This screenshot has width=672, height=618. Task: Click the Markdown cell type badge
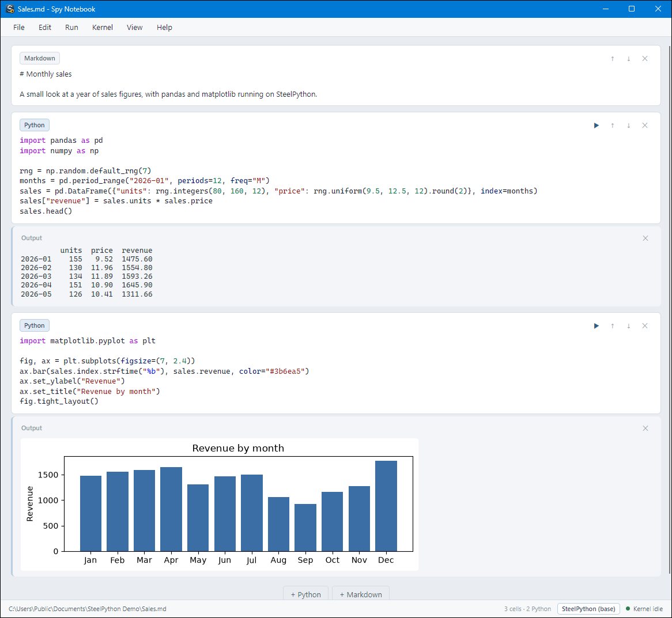pyautogui.click(x=39, y=58)
